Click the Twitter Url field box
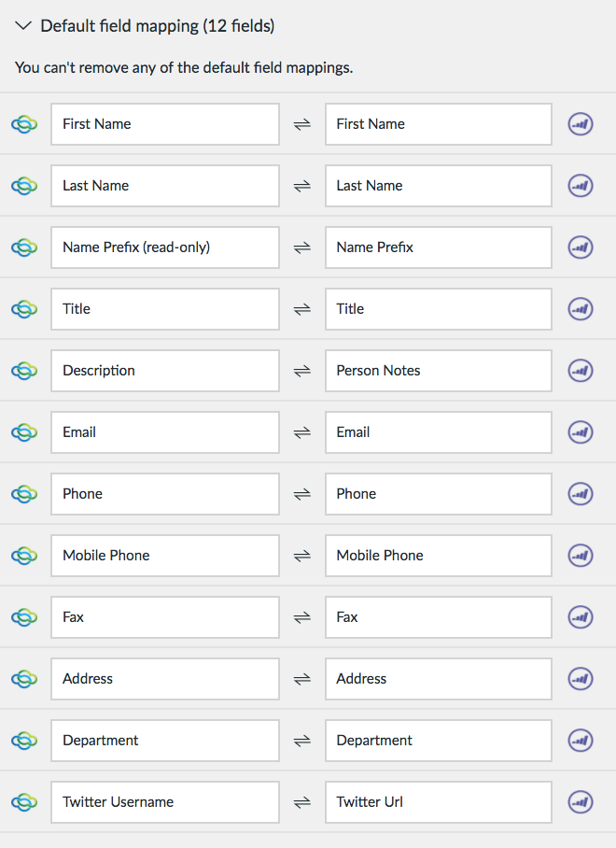This screenshot has width=616, height=848. pyautogui.click(x=439, y=802)
